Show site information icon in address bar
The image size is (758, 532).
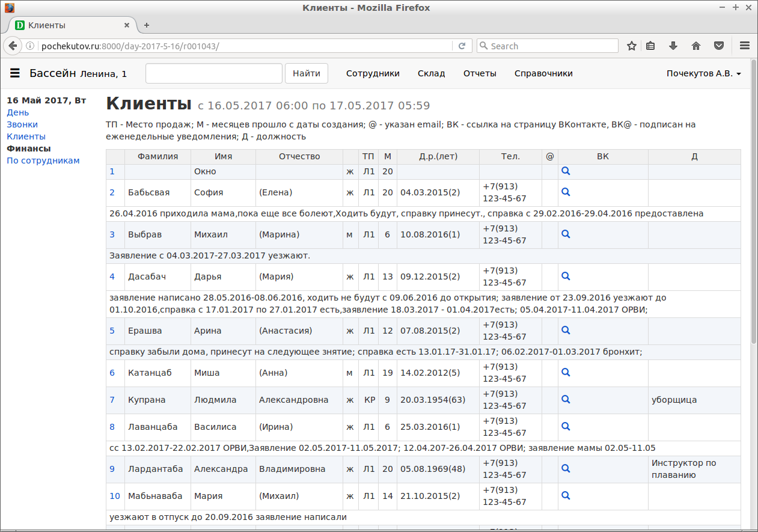tap(31, 46)
